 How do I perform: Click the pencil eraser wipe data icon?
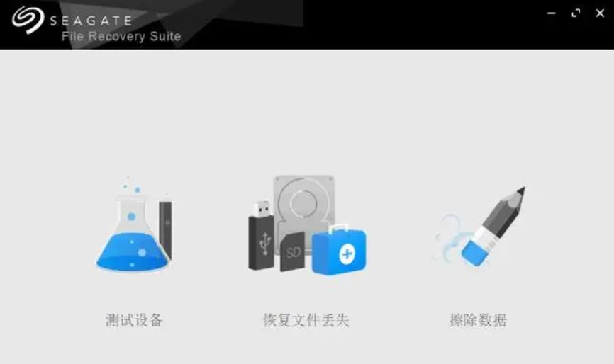480,227
